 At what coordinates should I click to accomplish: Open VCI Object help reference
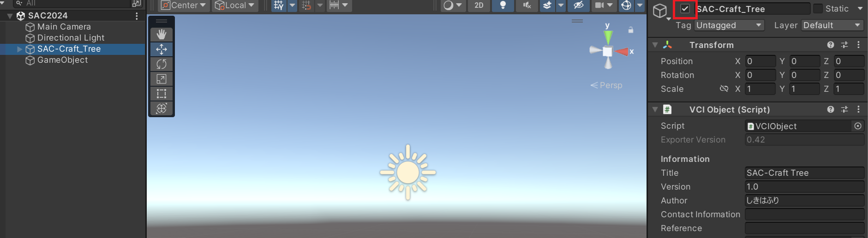(x=831, y=109)
